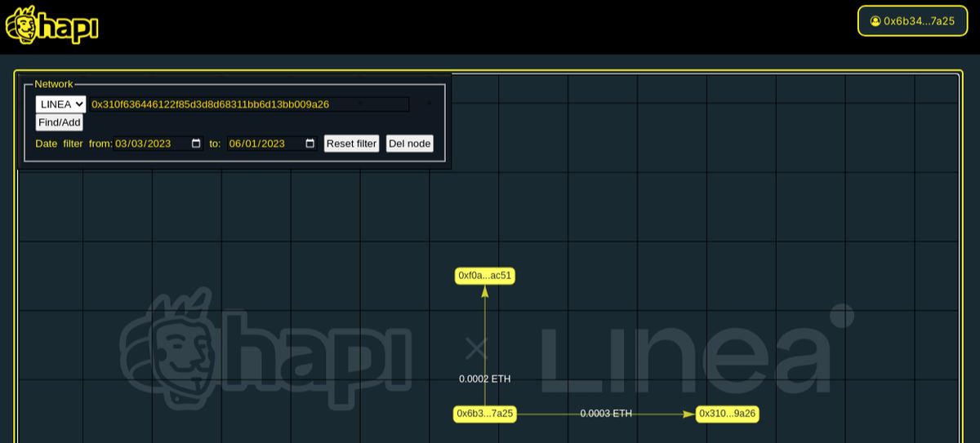Click the hapi logo in header
Image resolution: width=980 pixels, height=443 pixels.
[51, 25]
